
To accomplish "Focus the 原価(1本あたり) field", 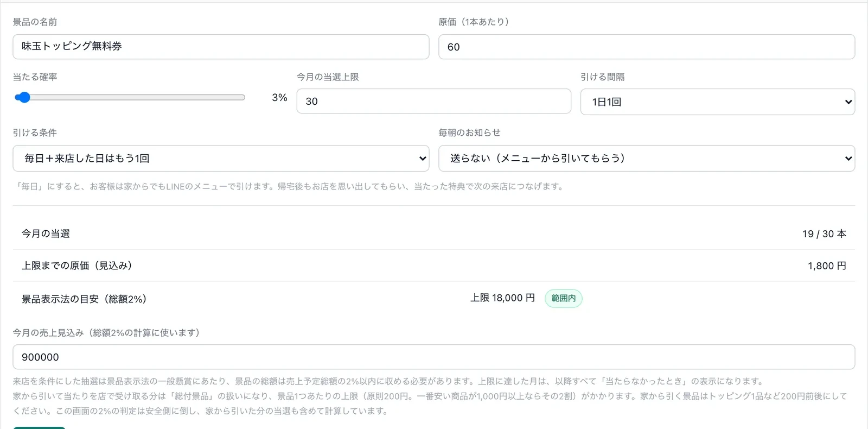I will 647,47.
